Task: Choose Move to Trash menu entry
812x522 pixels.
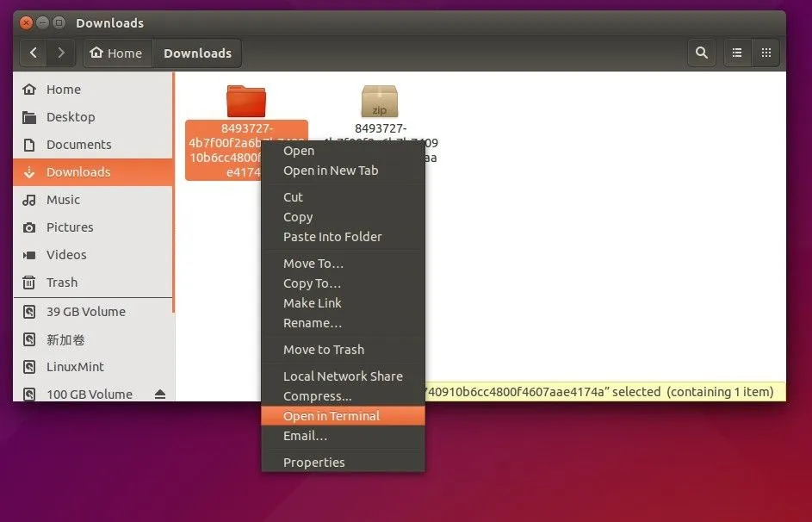Action: (324, 350)
